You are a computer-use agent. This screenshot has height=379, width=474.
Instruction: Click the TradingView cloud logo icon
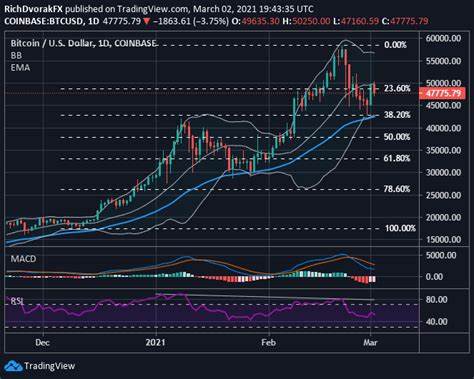pos(13,366)
